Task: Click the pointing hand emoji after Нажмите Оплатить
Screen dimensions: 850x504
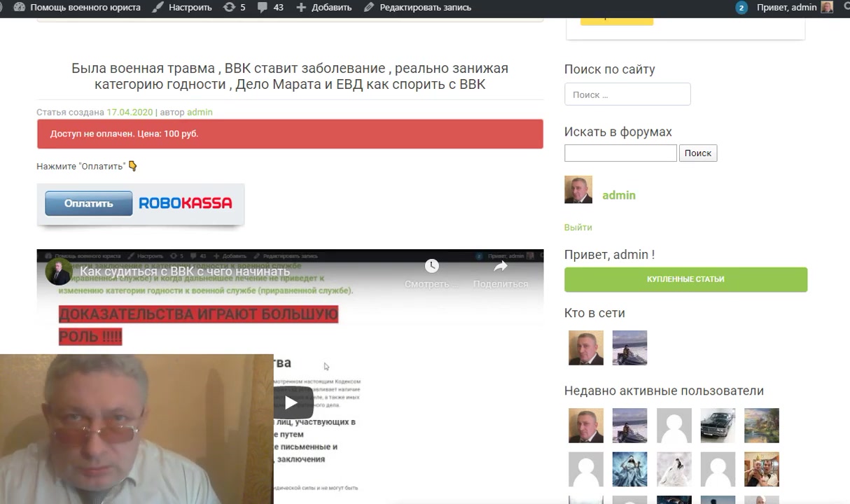Action: [x=133, y=166]
